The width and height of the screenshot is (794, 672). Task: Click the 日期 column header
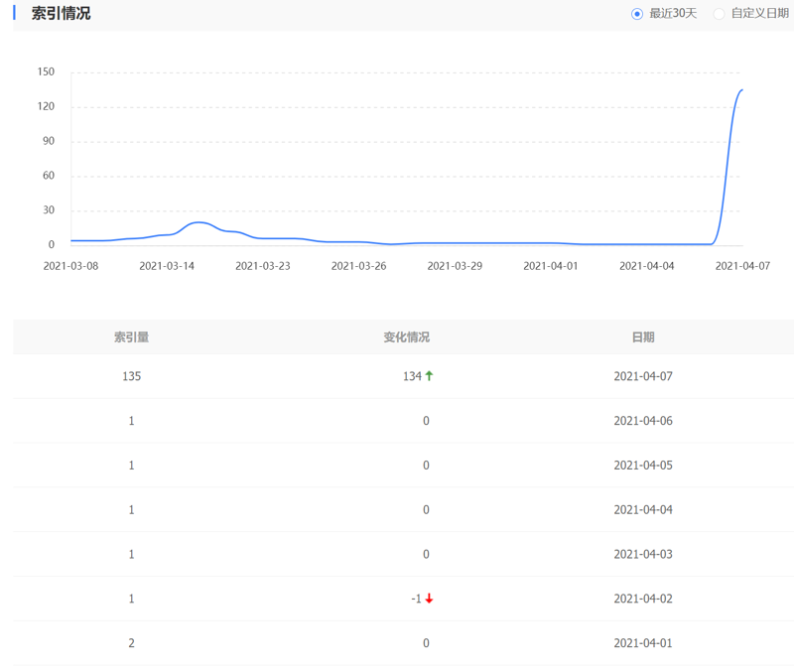coord(642,337)
